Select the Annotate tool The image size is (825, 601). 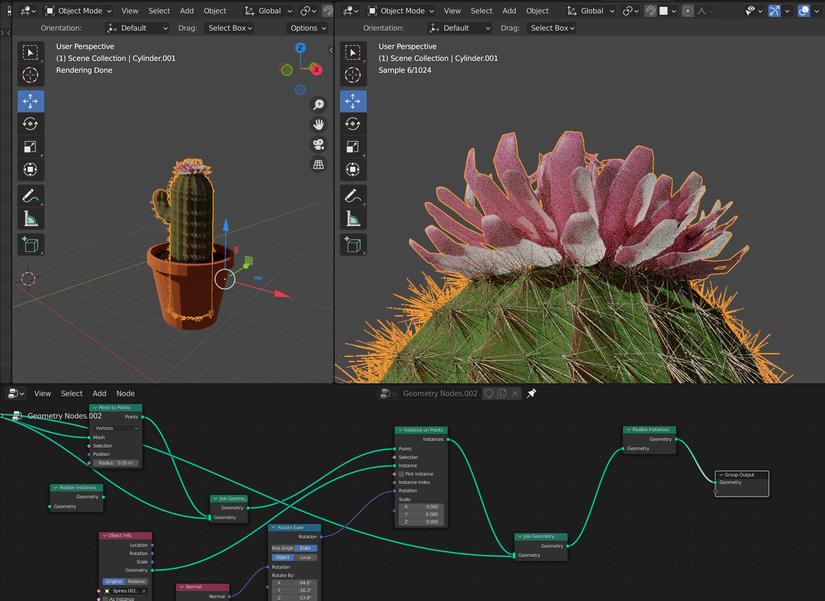click(x=30, y=195)
